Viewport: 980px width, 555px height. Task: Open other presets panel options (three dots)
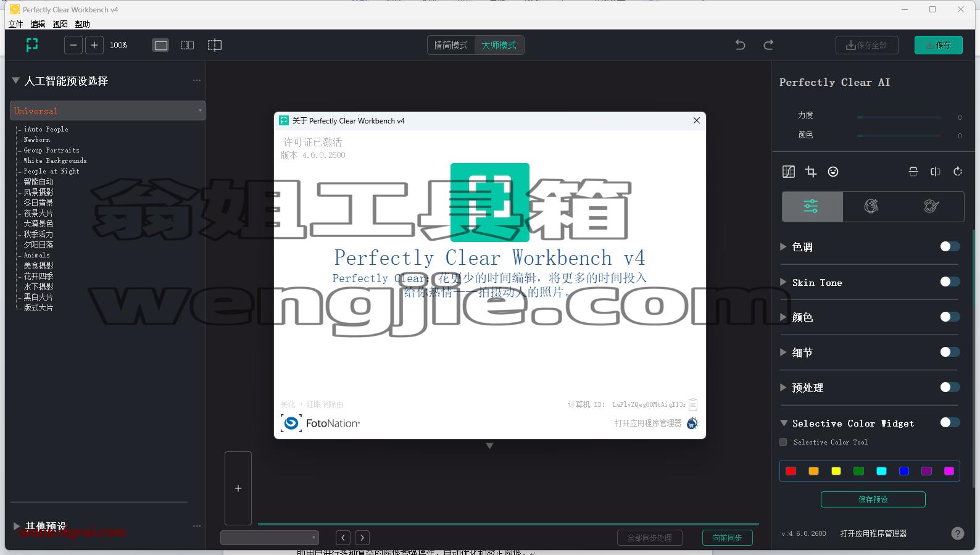(x=197, y=526)
